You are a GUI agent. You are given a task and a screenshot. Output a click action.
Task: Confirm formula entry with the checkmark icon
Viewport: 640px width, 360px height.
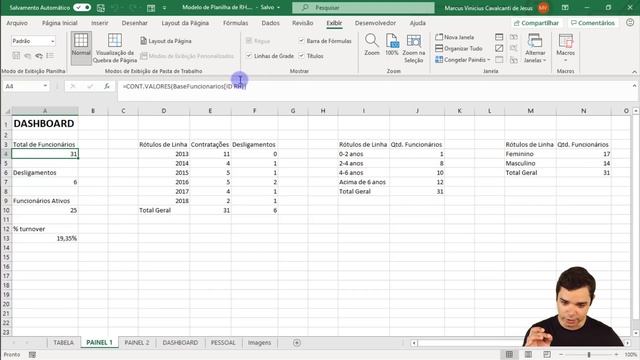pos(90,86)
